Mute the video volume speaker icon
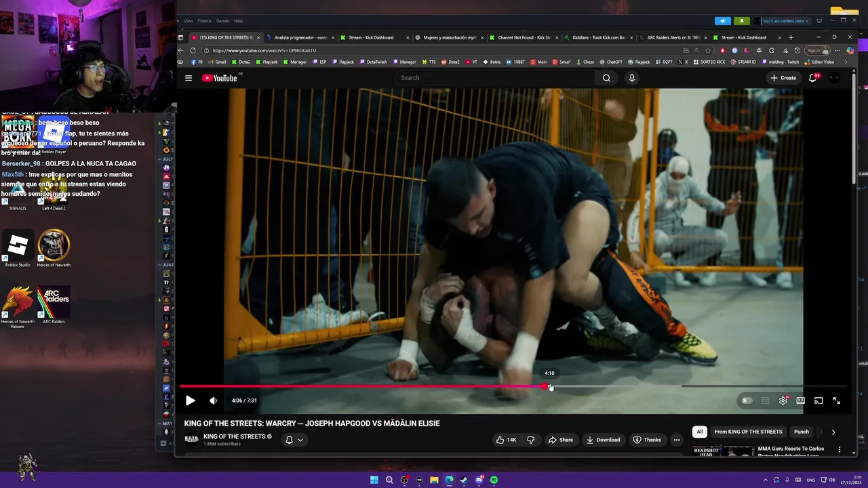This screenshot has height=488, width=868. pos(213,401)
